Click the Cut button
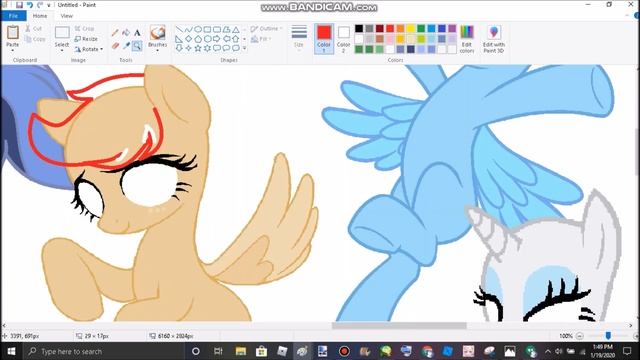Viewport: 640px width, 360px height. coord(33,29)
